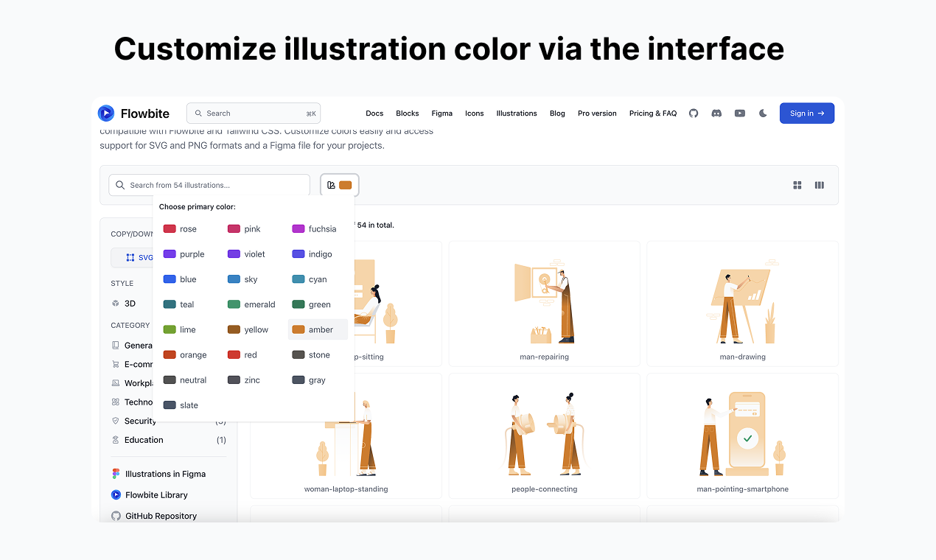Switch to column view icon
This screenshot has height=560, width=936.
(x=820, y=185)
